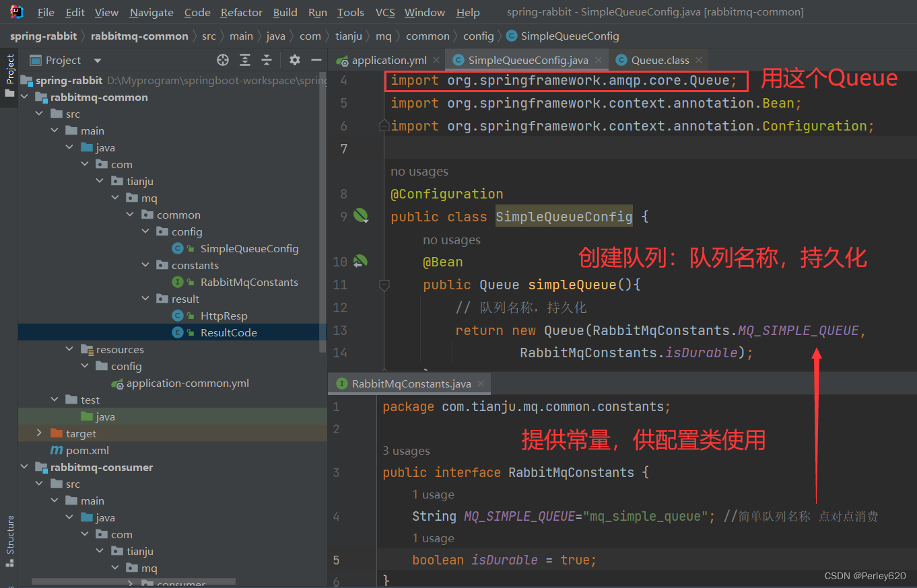Click the "mq_simple_queue" string literal

[645, 516]
